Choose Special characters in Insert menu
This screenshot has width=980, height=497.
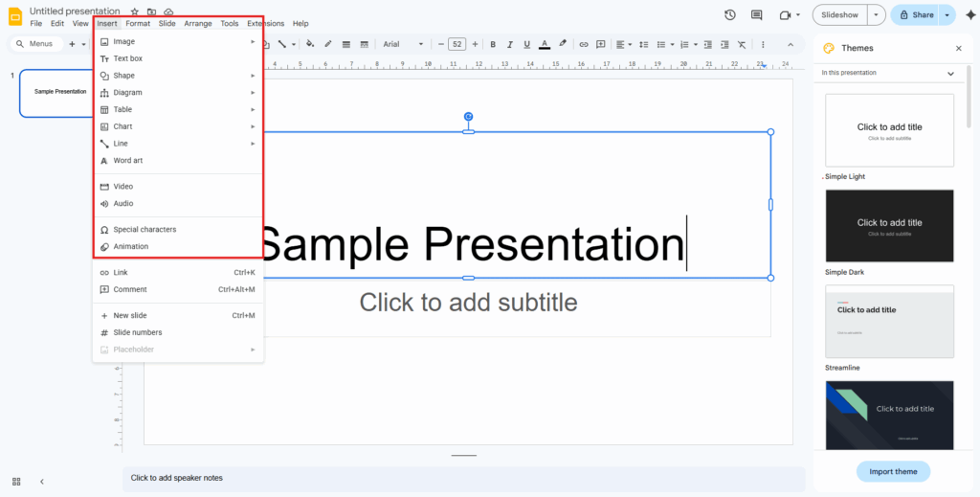tap(145, 230)
